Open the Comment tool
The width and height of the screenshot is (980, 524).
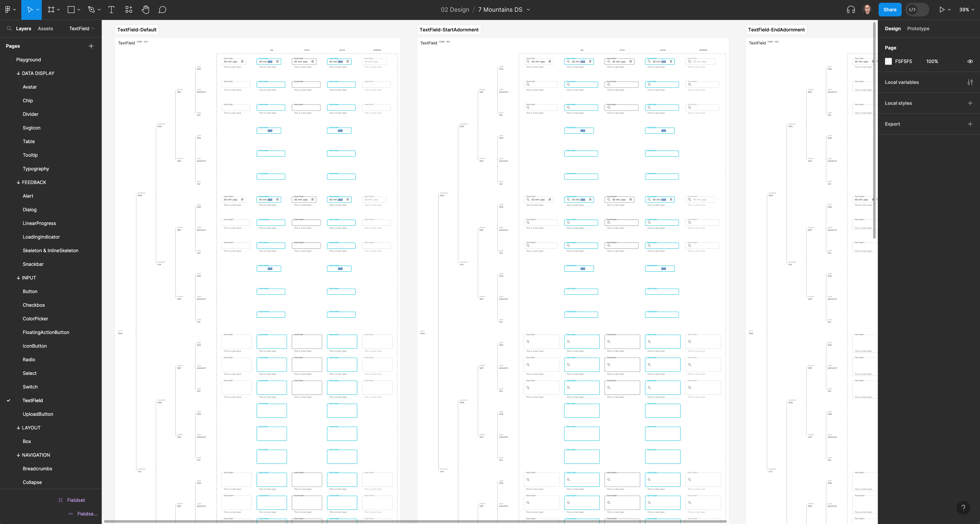pos(162,10)
